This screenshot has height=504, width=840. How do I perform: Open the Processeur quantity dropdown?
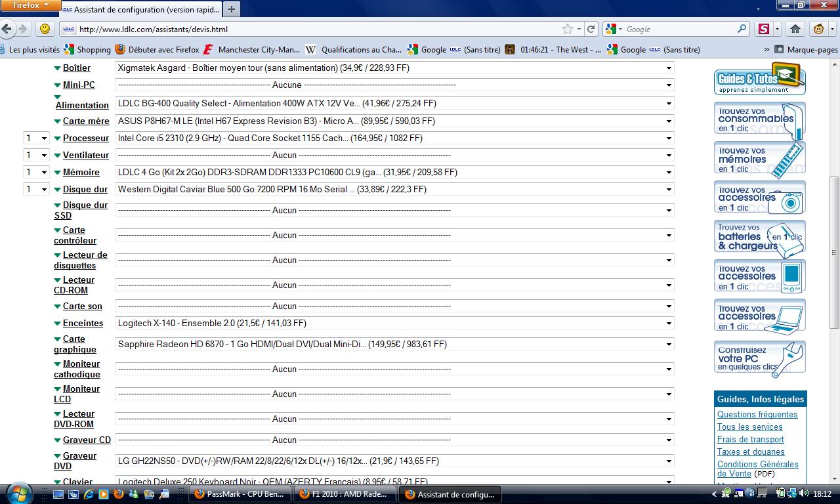click(x=36, y=138)
